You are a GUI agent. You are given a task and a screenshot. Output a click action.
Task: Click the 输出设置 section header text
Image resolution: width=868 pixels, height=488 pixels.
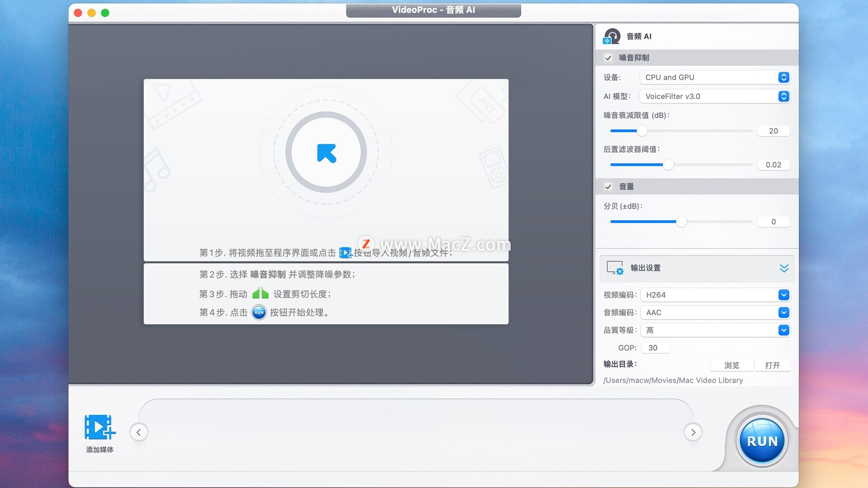click(x=646, y=268)
